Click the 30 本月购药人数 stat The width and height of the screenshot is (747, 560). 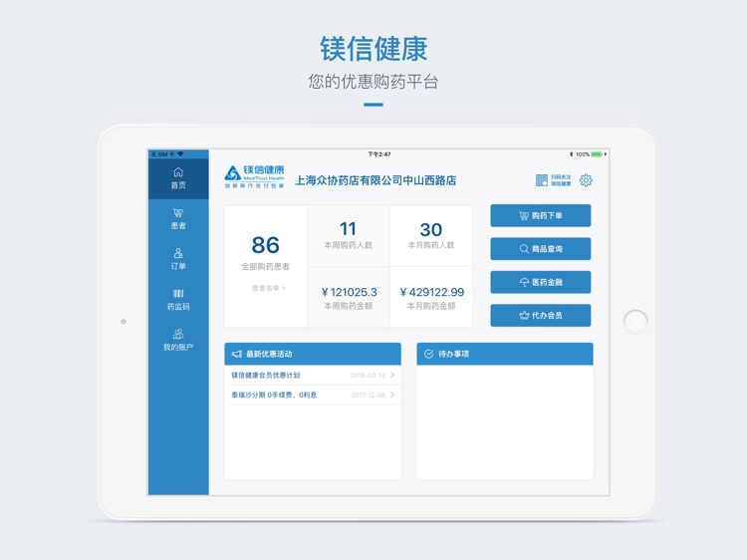pos(431,236)
